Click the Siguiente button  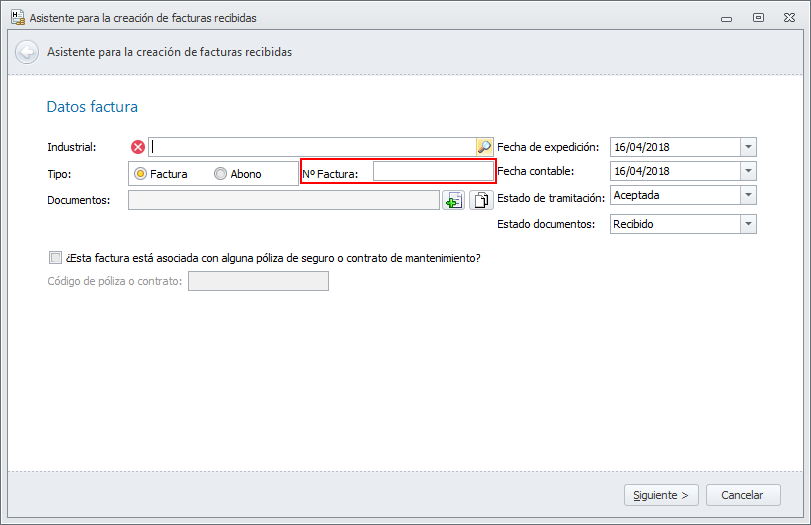pos(661,495)
